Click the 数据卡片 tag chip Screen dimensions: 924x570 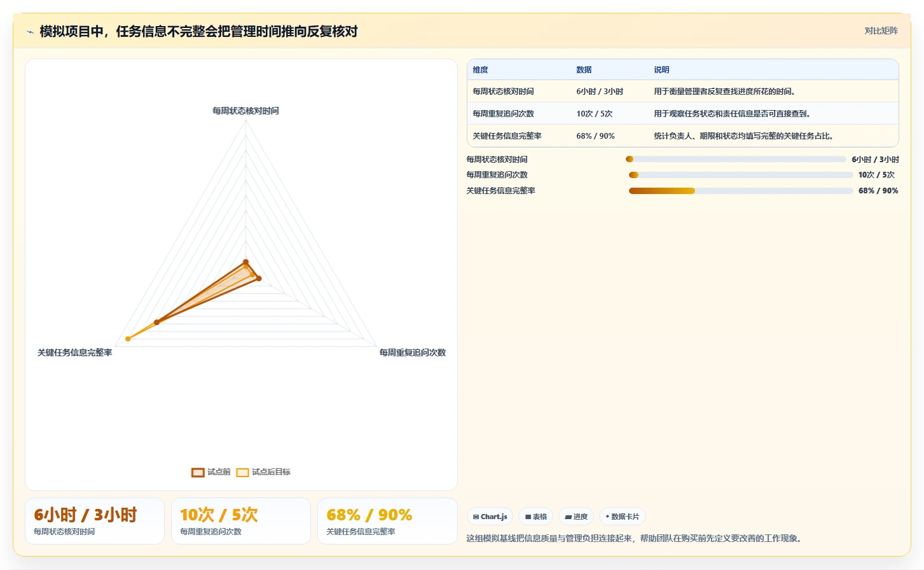coord(623,517)
